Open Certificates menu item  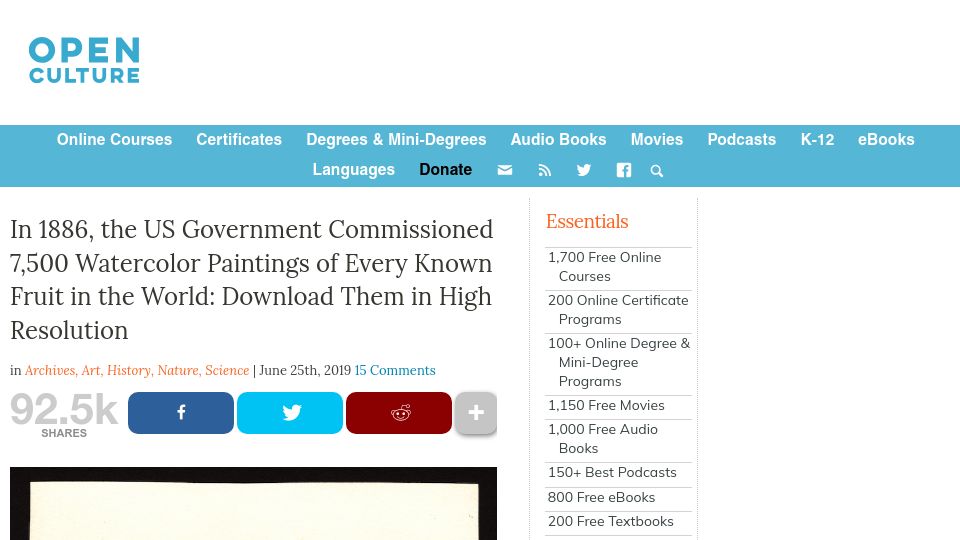[x=239, y=140]
